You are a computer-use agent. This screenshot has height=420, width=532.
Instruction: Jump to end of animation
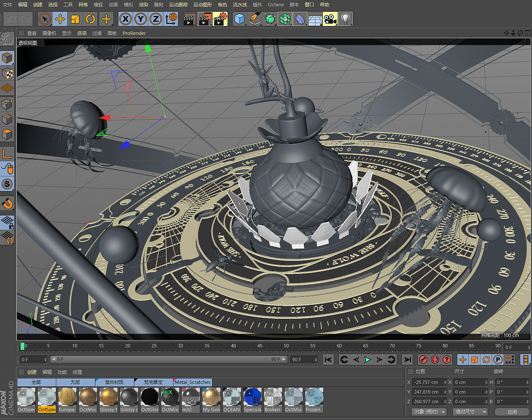(x=407, y=360)
